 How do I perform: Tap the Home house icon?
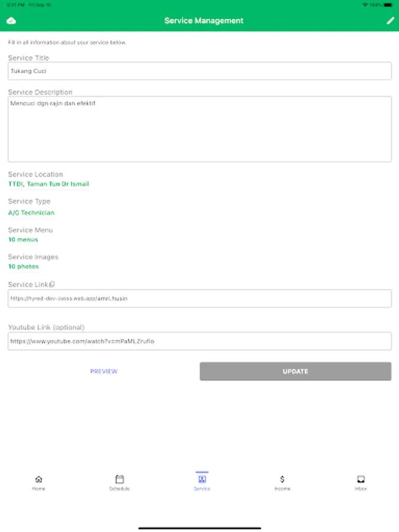pyautogui.click(x=38, y=479)
